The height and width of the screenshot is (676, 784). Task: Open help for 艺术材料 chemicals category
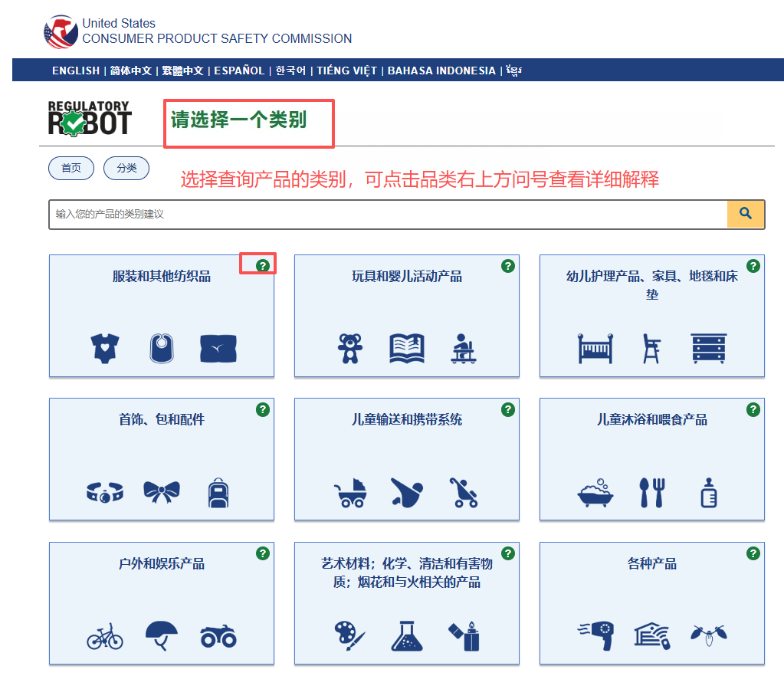(508, 553)
